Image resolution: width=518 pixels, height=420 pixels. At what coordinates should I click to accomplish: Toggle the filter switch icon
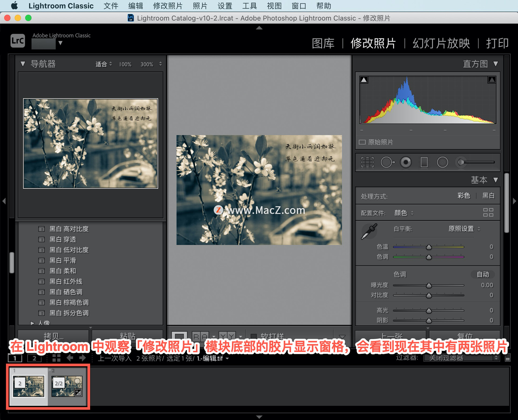pyautogui.click(x=507, y=358)
